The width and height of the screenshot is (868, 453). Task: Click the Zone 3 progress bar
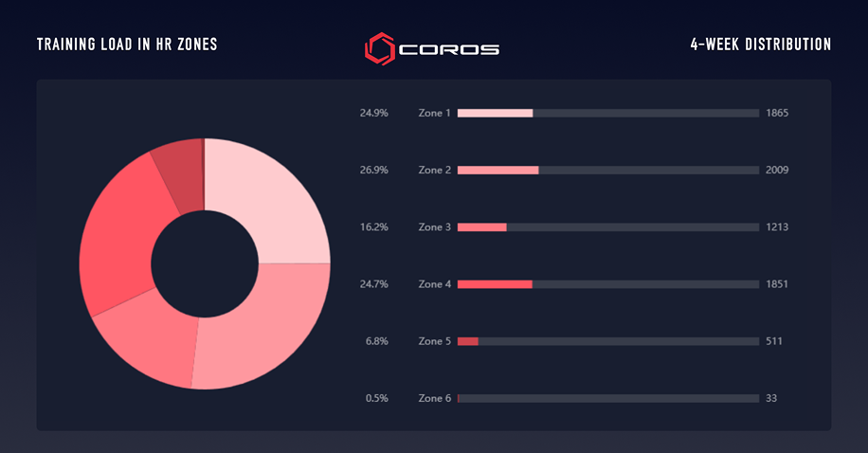pos(608,227)
